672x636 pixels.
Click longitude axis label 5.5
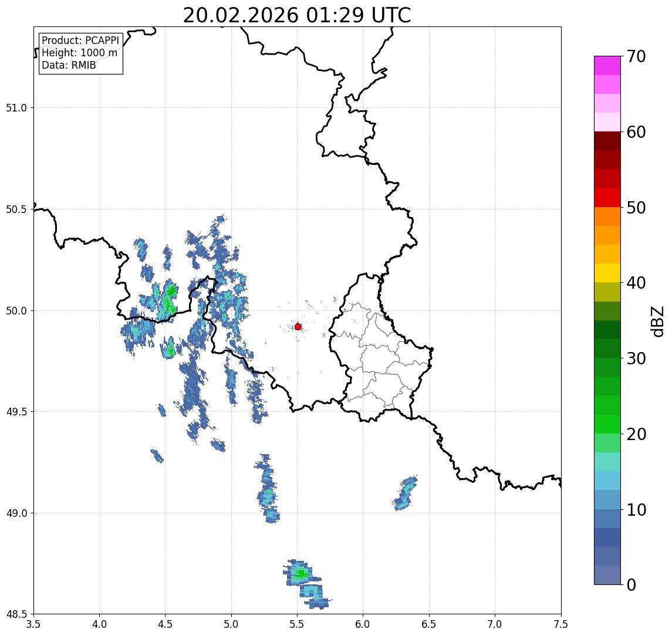tap(297, 624)
